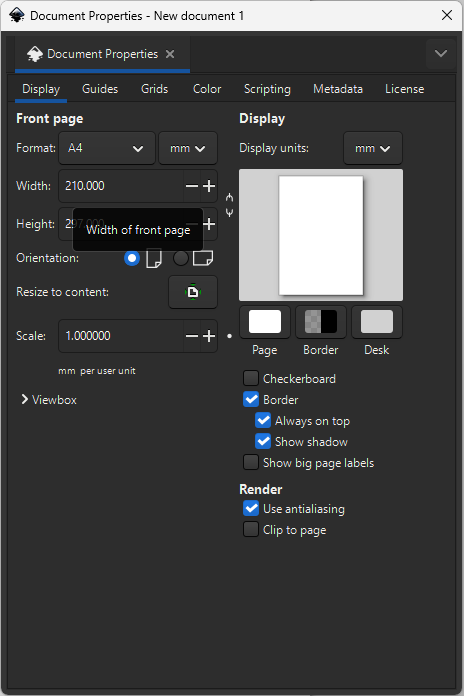Decrease Scale with minus button
Image resolution: width=464 pixels, height=696 pixels.
coord(192,336)
